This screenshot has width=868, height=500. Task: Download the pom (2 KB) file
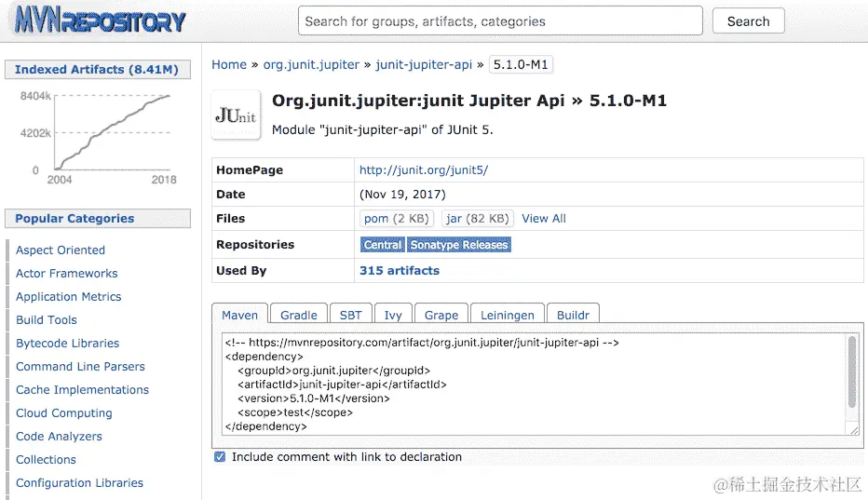point(397,219)
